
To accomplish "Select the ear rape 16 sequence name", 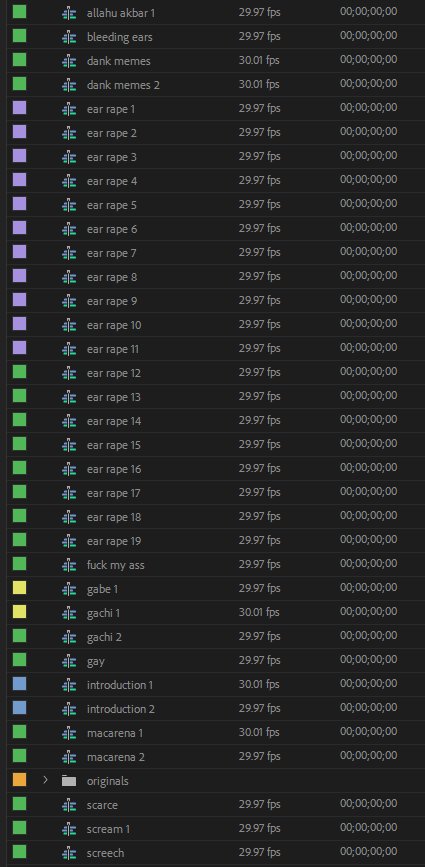I will [x=114, y=469].
